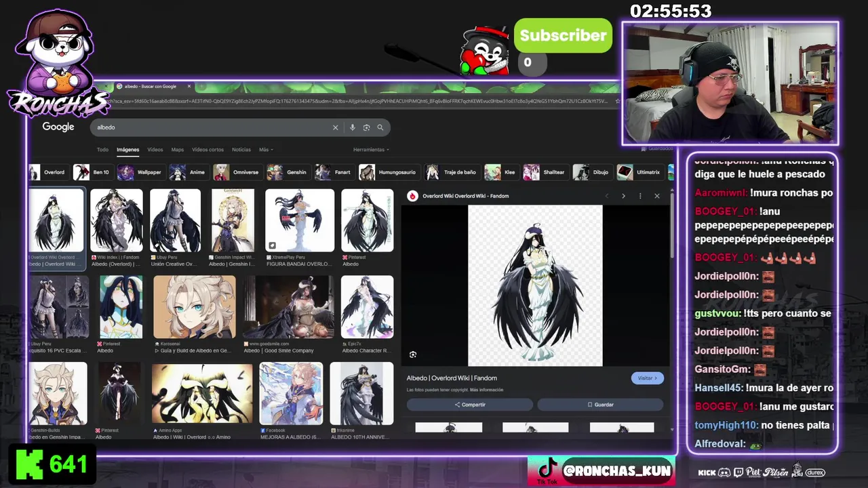Switch to the Videos search tab
868x488 pixels.
155,150
